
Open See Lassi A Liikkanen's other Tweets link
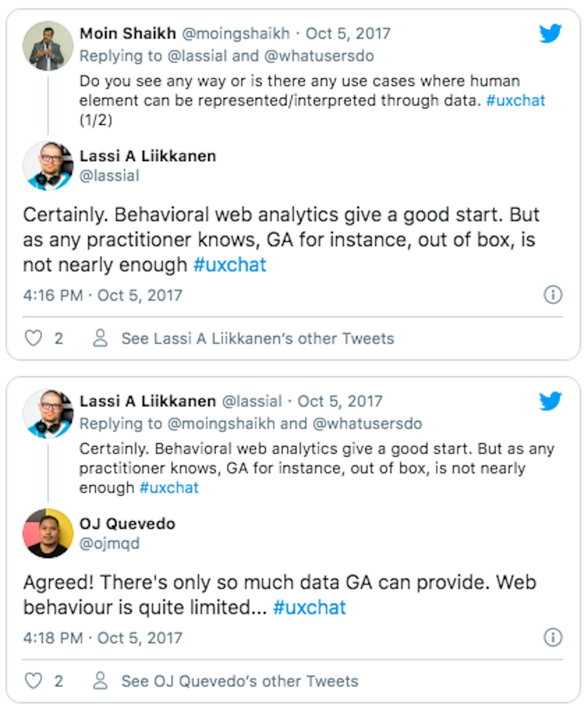pyautogui.click(x=258, y=338)
